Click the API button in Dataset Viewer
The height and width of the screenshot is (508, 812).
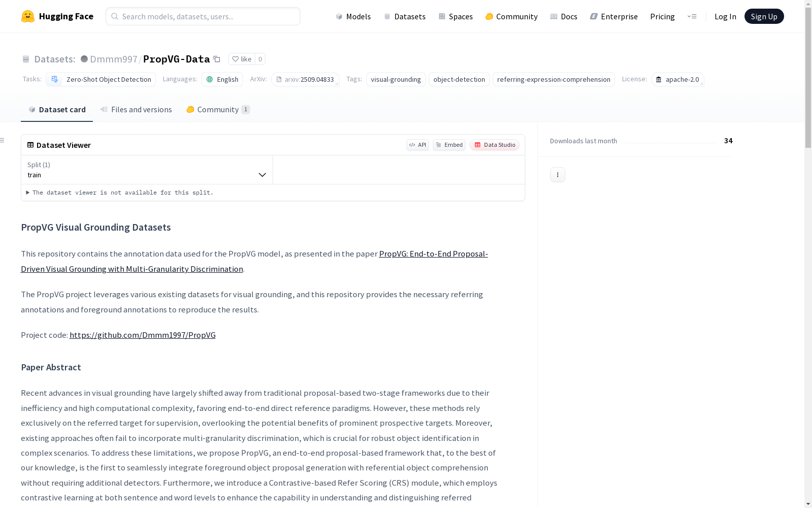tap(418, 145)
